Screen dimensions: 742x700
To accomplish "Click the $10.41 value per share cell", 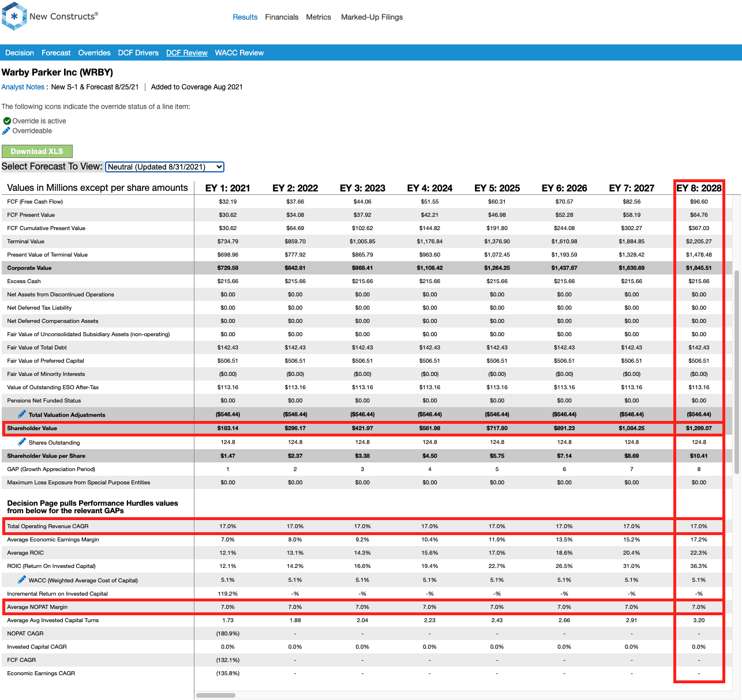I will point(699,456).
